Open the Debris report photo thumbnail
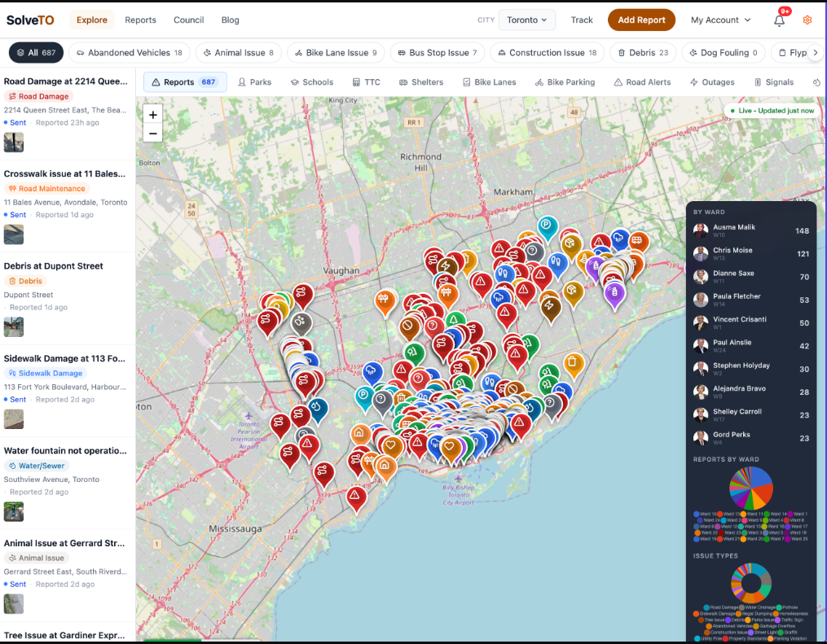 pyautogui.click(x=14, y=326)
